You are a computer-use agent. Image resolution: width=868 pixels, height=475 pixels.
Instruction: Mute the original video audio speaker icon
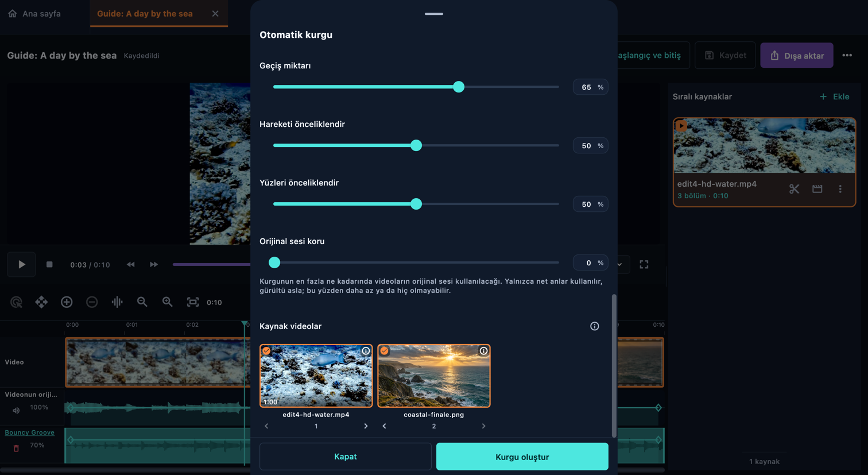coord(16,410)
